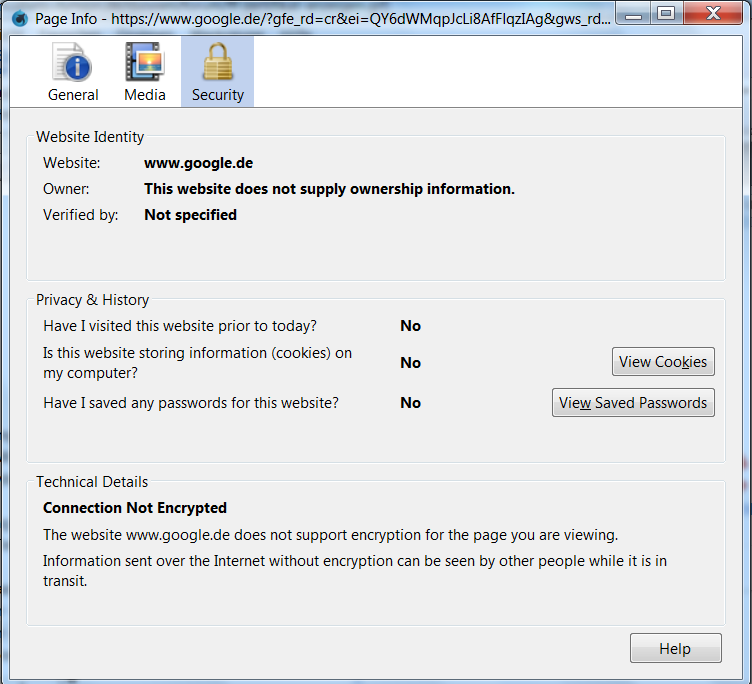Screen dimensions: 752x684
Task: Click the Privacy & History group label
Action: (x=92, y=300)
